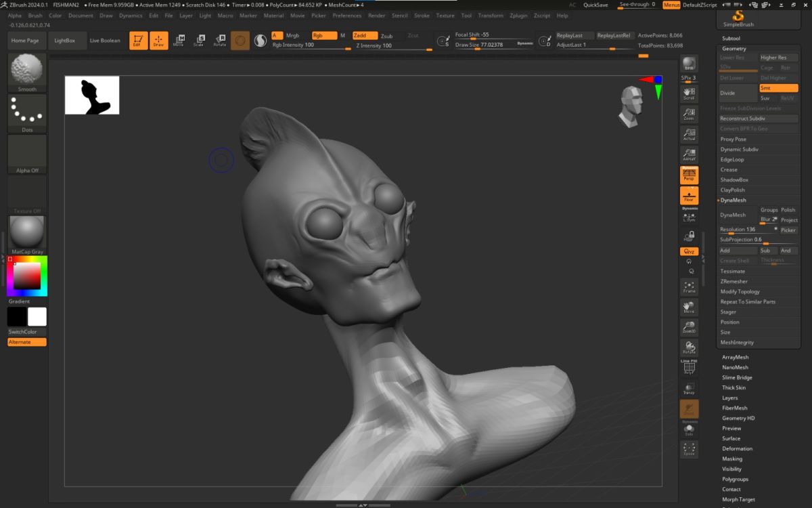
Task: Click the white secondary color swatch
Action: point(37,316)
